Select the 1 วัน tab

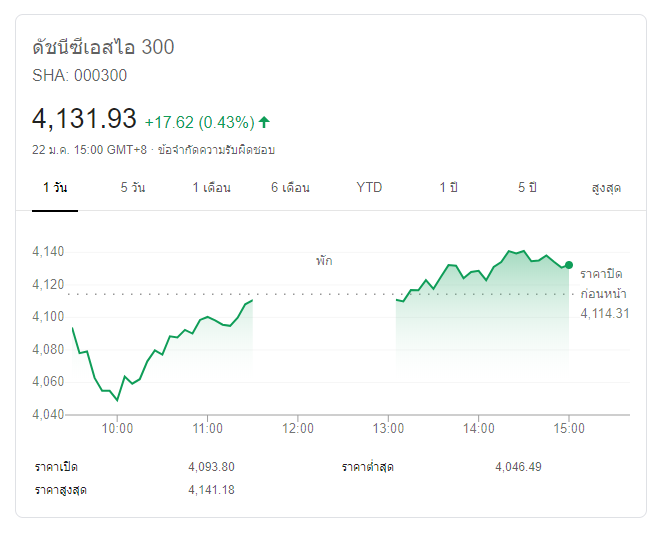55,187
